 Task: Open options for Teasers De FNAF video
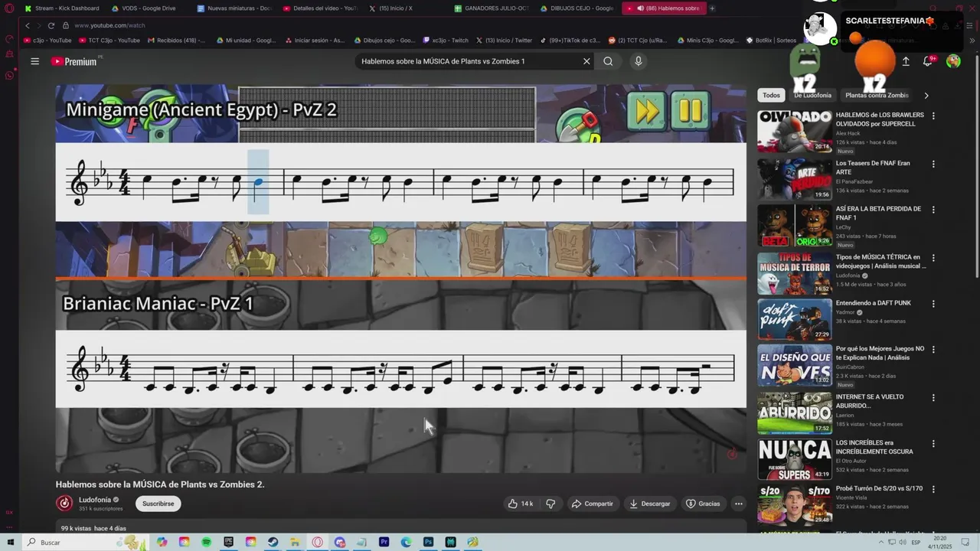[x=933, y=164]
